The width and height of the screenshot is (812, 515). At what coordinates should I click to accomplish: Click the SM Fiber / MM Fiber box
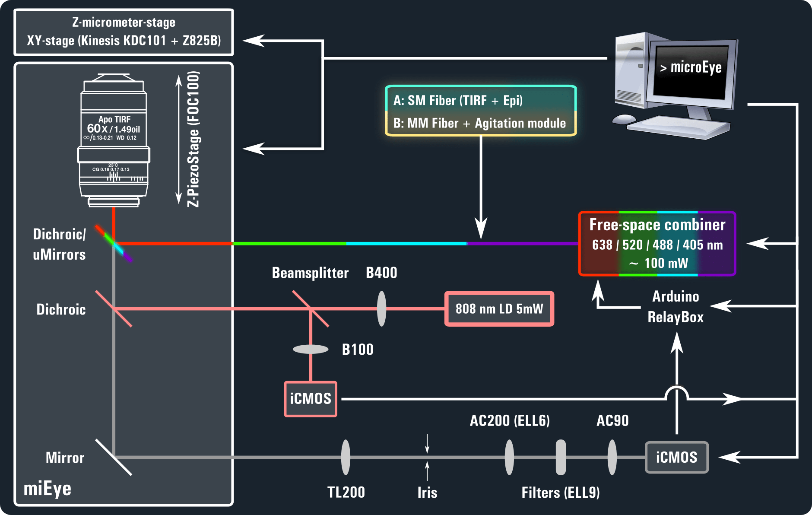[x=481, y=111]
